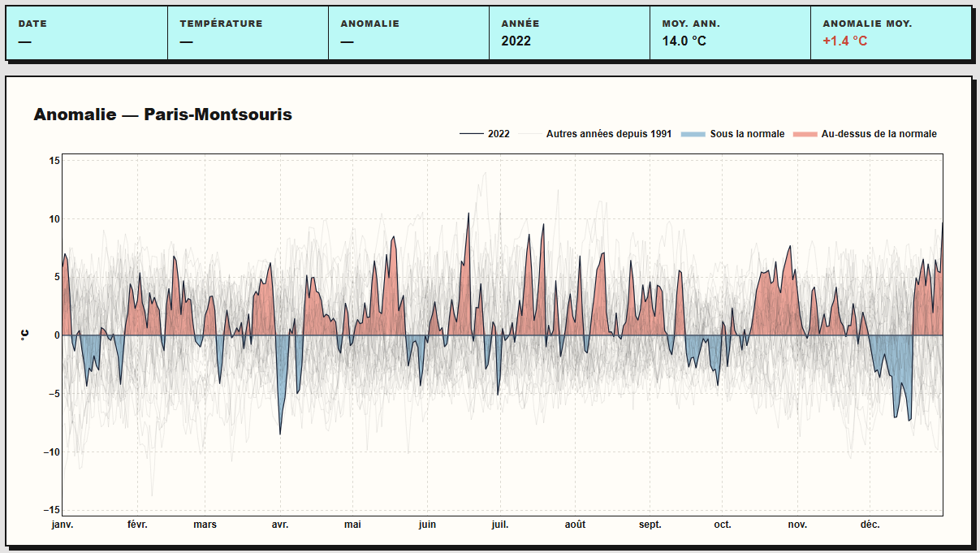The width and height of the screenshot is (980, 553).
Task: Click the '-15' y-axis tick label
Action: pyautogui.click(x=52, y=510)
